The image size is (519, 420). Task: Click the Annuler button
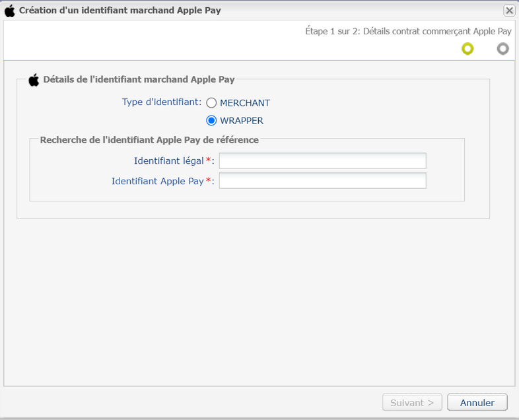477,402
